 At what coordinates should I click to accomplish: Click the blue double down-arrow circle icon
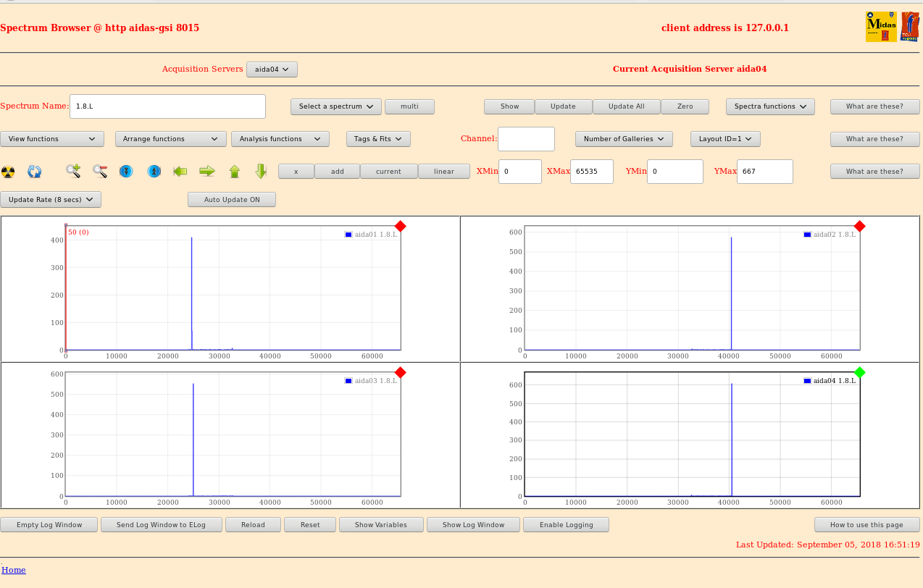pos(126,172)
